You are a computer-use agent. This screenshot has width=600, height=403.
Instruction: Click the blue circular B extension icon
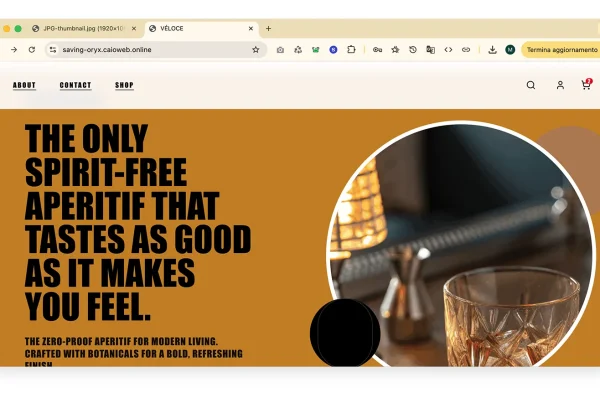333,50
